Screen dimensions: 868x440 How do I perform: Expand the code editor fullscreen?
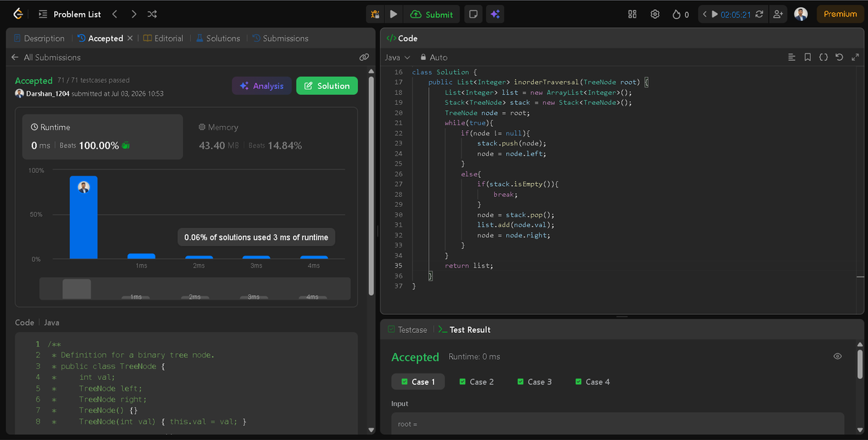pos(856,57)
